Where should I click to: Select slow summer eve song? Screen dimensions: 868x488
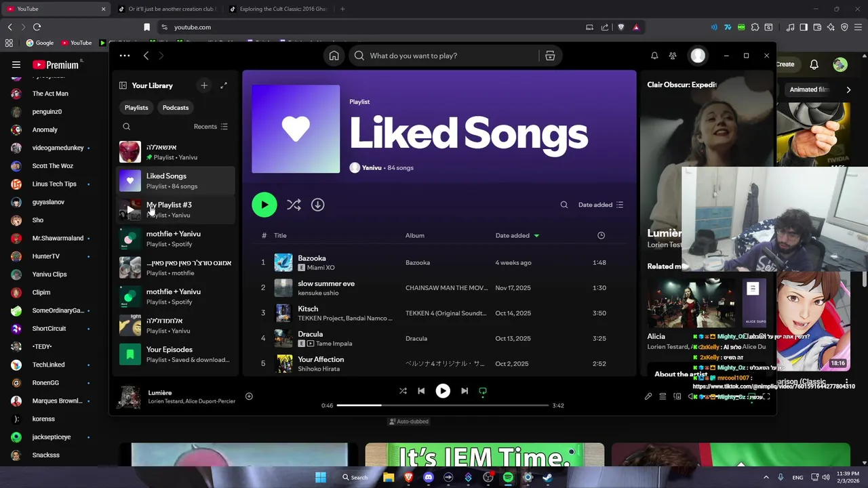[439, 287]
